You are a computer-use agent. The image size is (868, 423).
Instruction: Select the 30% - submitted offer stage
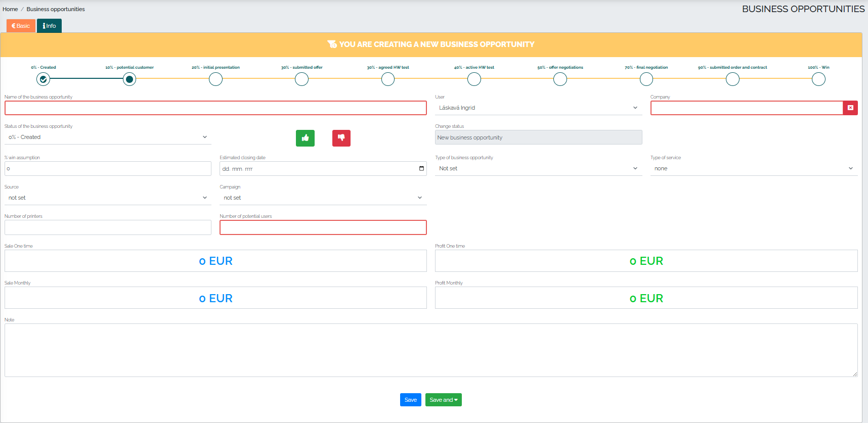tap(302, 79)
